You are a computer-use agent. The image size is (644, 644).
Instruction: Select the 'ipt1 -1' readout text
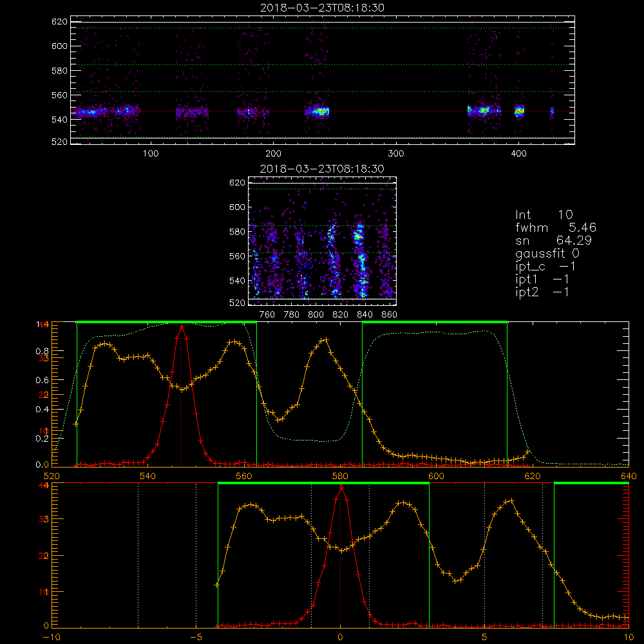[x=542, y=279]
